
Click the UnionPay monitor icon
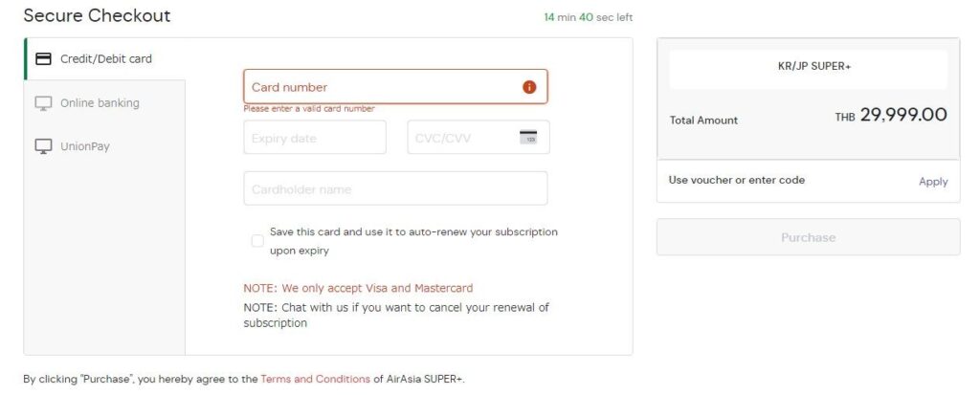43,147
